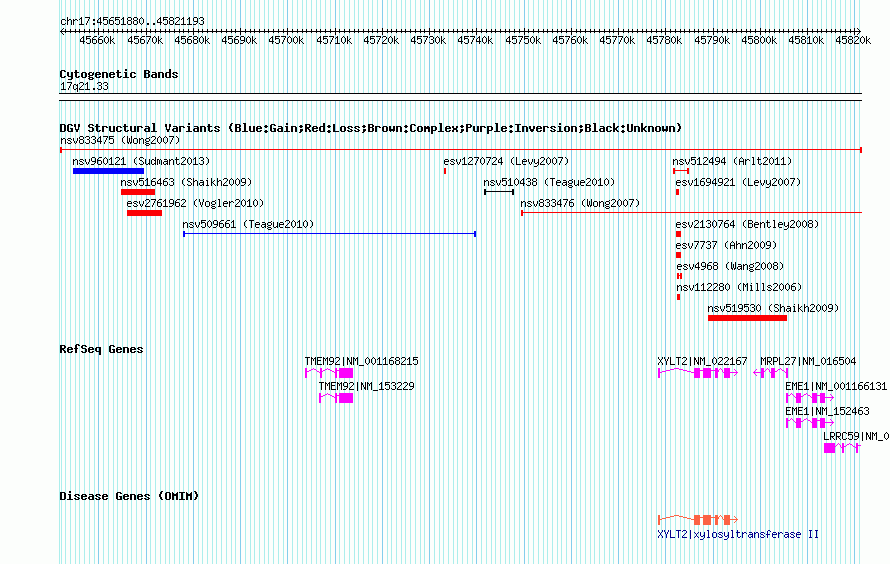The image size is (890, 564).
Task: Click the nsv833475 (Wong2007) variant label
Action: click(120, 140)
